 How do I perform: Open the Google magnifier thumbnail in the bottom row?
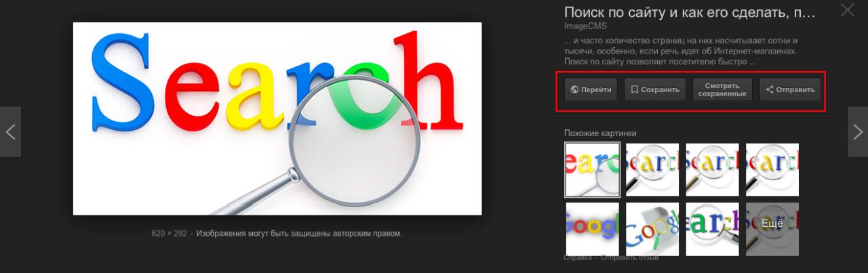point(652,229)
